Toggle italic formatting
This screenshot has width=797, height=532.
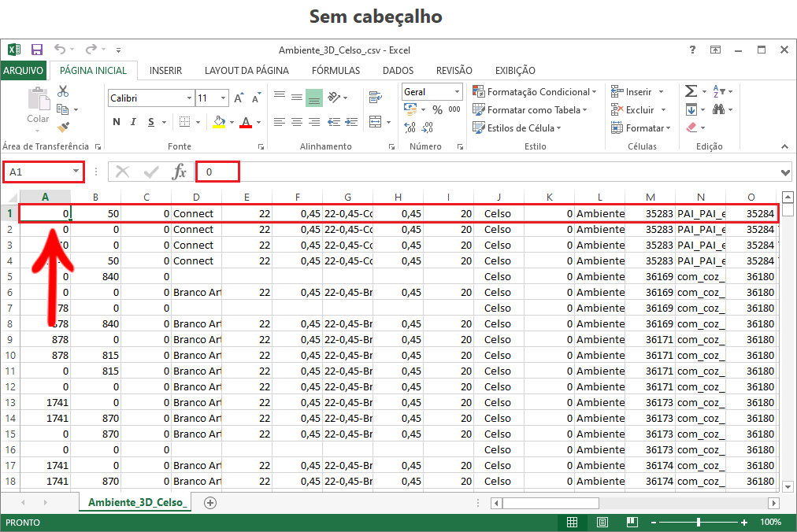(133, 122)
